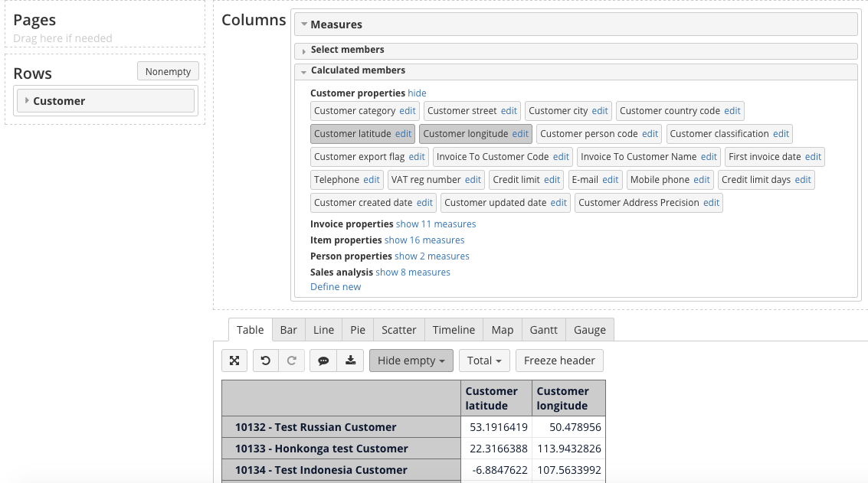Open the Total dropdown
Viewport: 868px width, 483px height.
pyautogui.click(x=483, y=361)
